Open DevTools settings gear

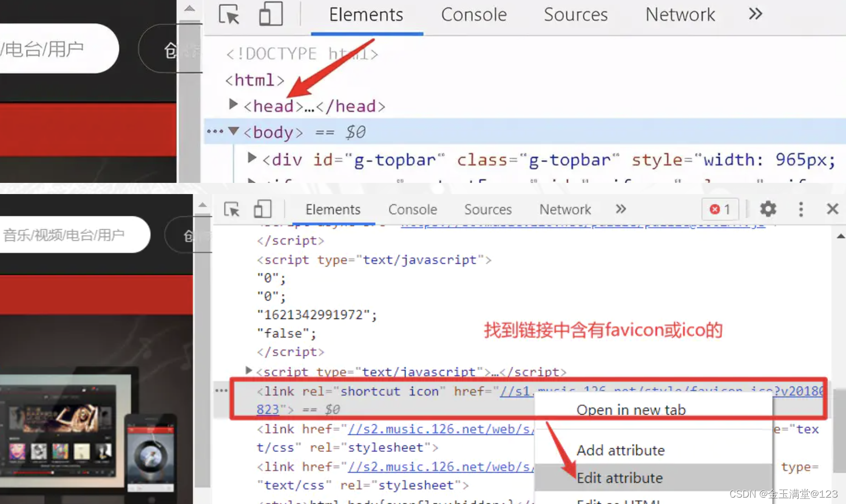[768, 209]
